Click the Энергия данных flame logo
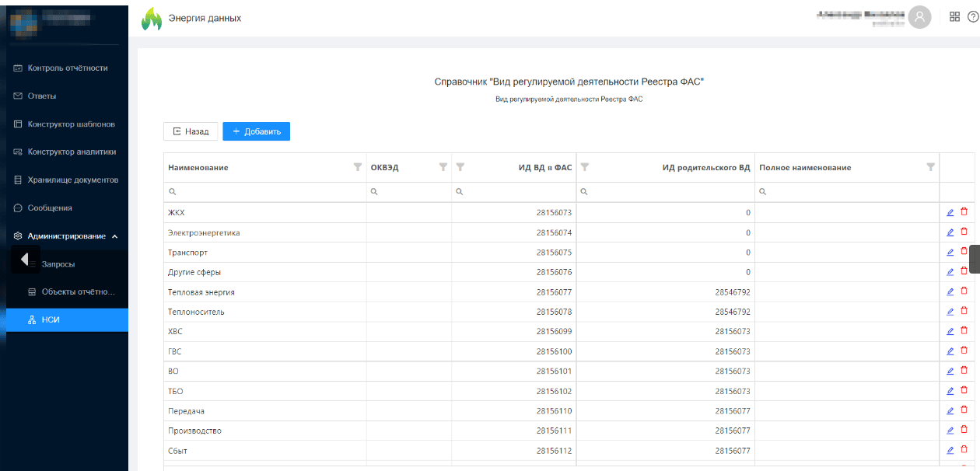The image size is (980, 471). pyautogui.click(x=151, y=19)
